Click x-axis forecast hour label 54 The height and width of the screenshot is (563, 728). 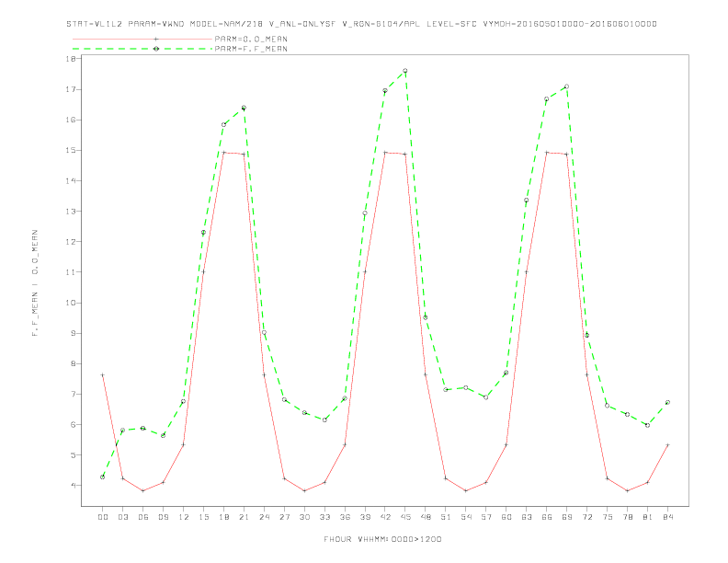pyautogui.click(x=466, y=517)
